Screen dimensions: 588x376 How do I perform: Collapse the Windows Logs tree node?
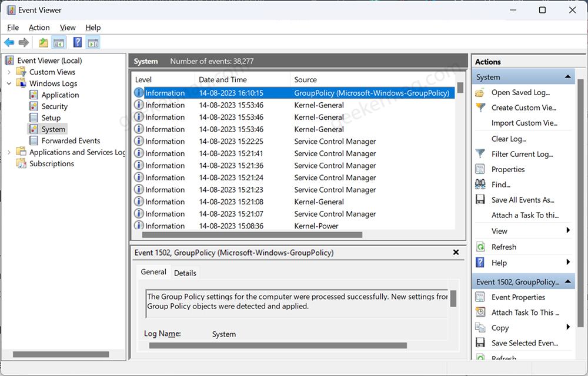pyautogui.click(x=9, y=83)
